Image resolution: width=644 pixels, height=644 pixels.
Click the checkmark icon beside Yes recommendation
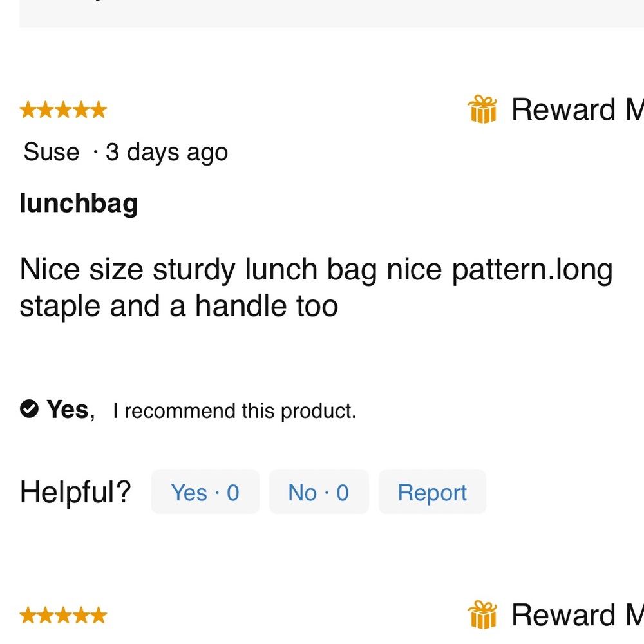click(28, 408)
